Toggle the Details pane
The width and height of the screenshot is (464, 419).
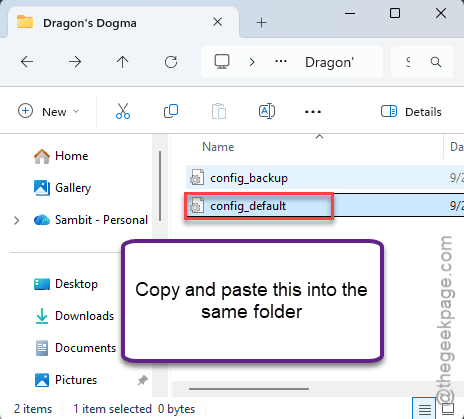(411, 112)
